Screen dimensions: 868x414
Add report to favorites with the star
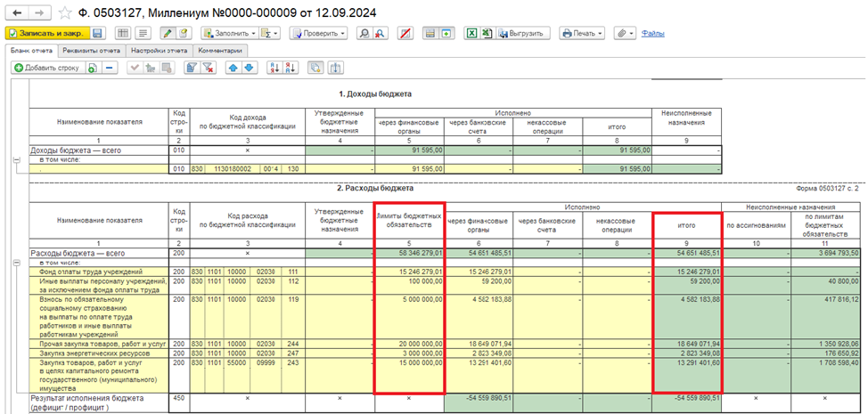tap(65, 12)
